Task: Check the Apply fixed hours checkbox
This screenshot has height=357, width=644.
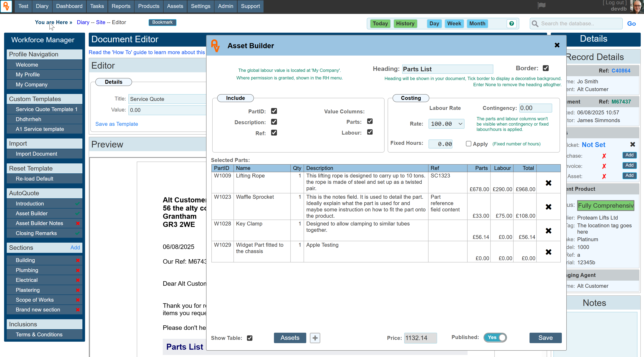Action: click(x=469, y=144)
